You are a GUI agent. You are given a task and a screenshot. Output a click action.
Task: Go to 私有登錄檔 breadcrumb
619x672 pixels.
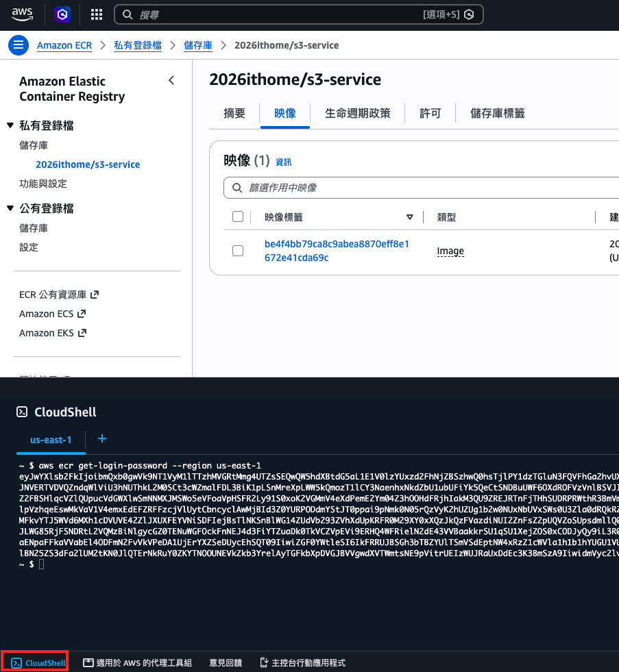(138, 45)
